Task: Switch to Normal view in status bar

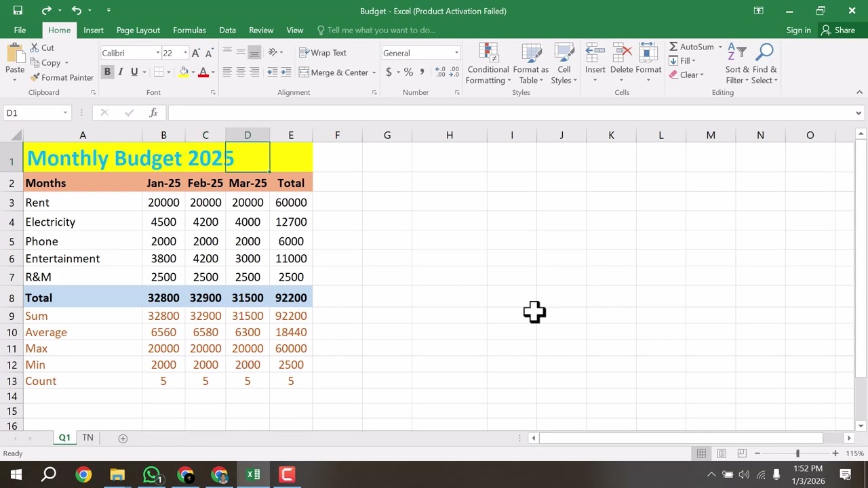Action: (x=701, y=453)
